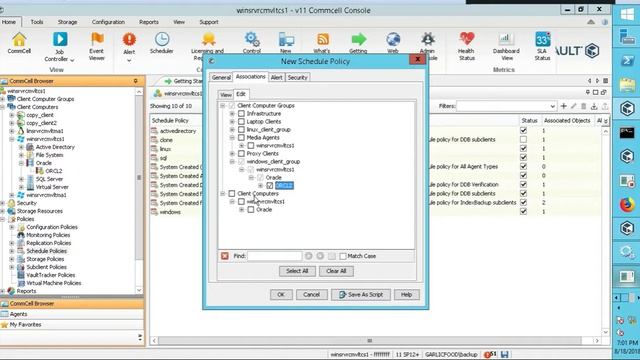Image resolution: width=640 pixels, height=360 pixels.
Task: Click the Save As Script button
Action: pos(361,294)
